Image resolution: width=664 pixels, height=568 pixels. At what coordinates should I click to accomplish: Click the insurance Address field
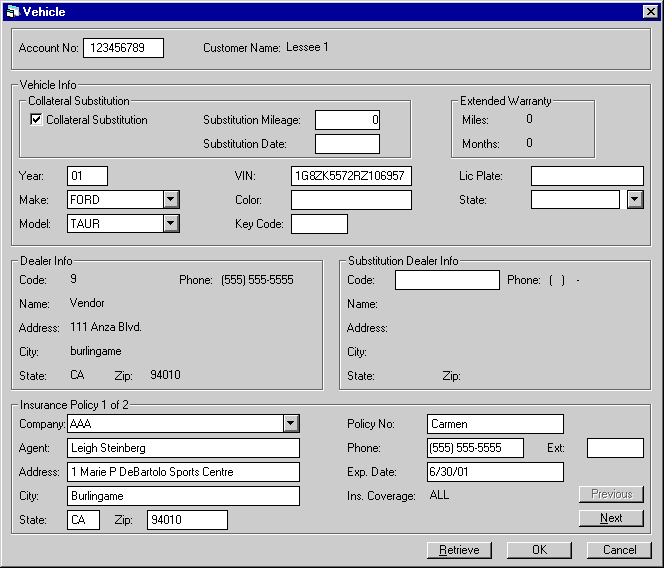[x=183, y=472]
